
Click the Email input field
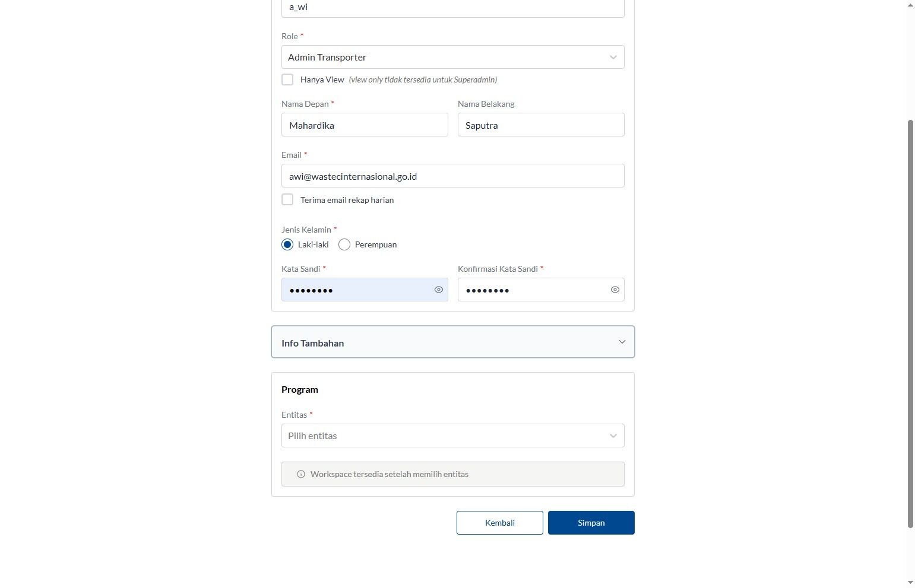pyautogui.click(x=453, y=176)
